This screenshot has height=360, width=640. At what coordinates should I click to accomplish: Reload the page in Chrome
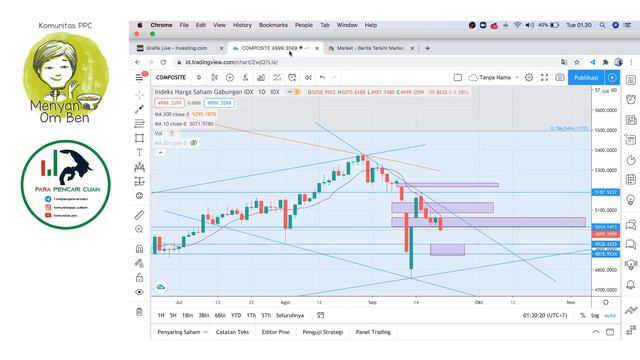[x=163, y=62]
